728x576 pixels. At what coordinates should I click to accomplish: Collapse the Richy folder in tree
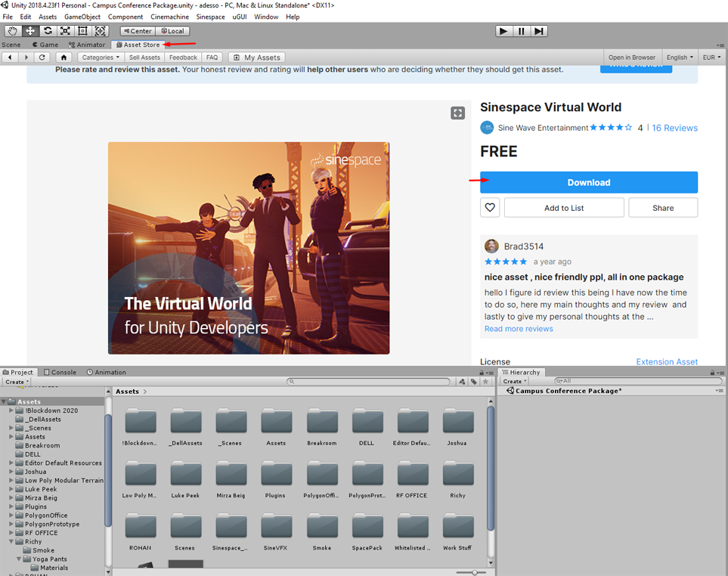pyautogui.click(x=11, y=542)
